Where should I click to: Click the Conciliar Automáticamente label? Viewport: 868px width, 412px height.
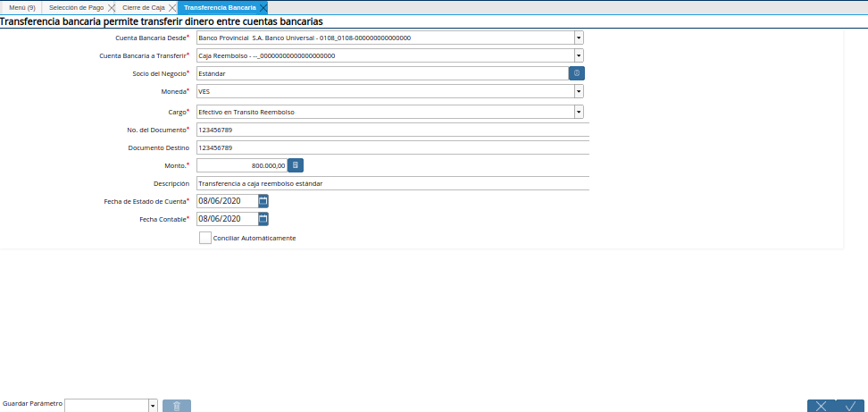(x=255, y=238)
